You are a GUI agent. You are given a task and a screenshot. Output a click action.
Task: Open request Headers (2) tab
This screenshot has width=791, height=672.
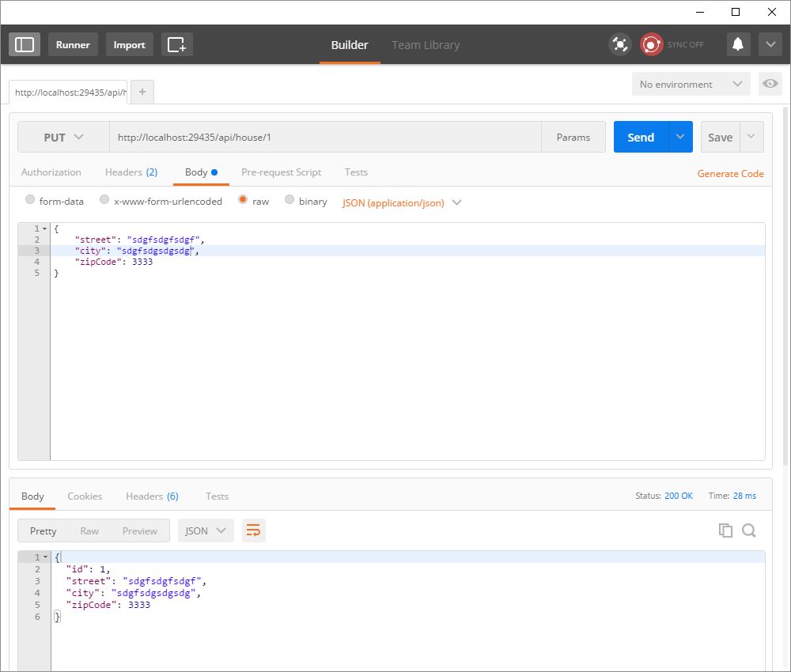pyautogui.click(x=131, y=172)
